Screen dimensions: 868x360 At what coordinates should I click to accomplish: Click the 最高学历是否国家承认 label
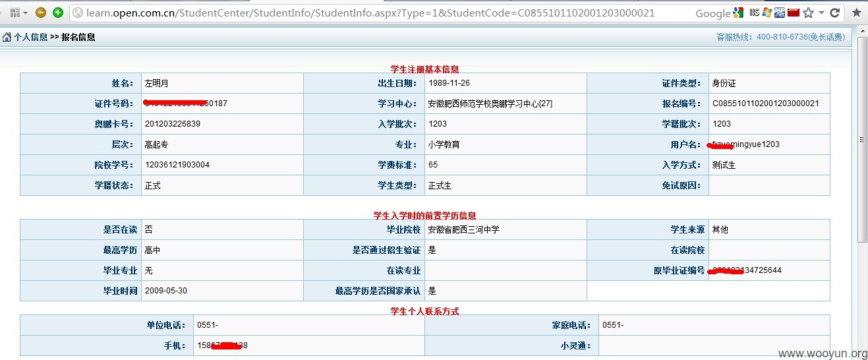(x=378, y=291)
